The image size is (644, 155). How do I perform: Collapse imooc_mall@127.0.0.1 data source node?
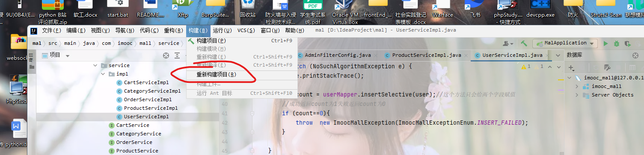[x=569, y=78]
